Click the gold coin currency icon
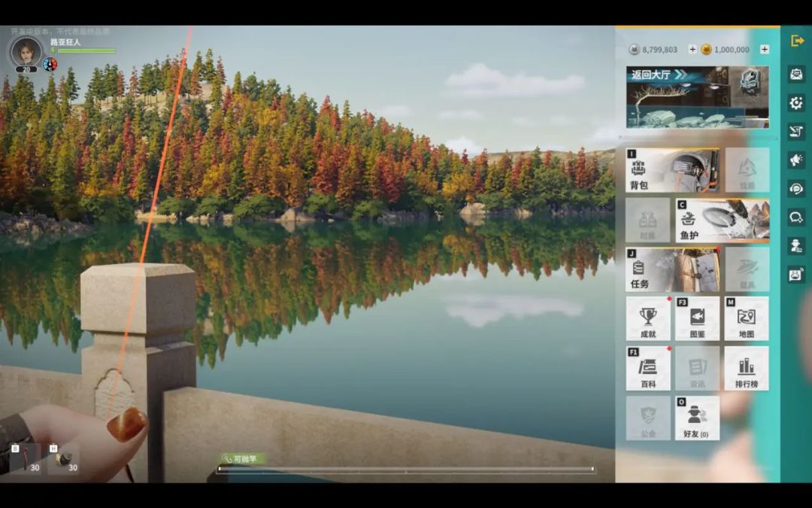This screenshot has width=812, height=508. (706, 49)
